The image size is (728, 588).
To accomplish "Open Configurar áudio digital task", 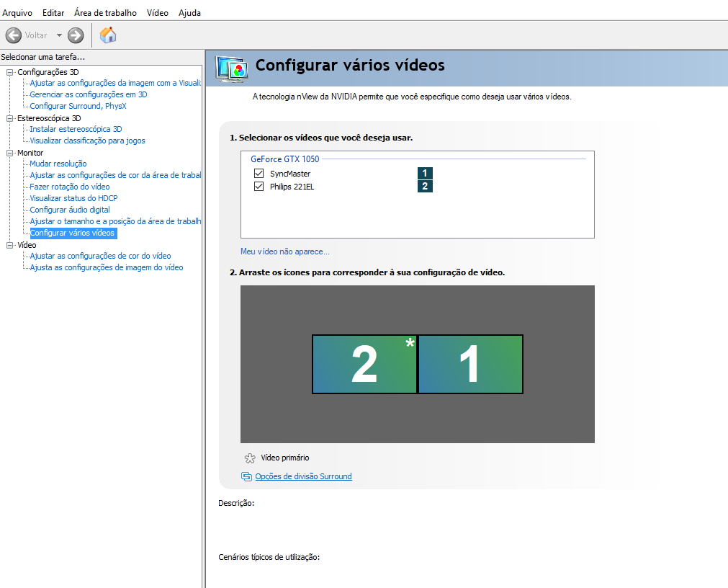I will [x=70, y=210].
